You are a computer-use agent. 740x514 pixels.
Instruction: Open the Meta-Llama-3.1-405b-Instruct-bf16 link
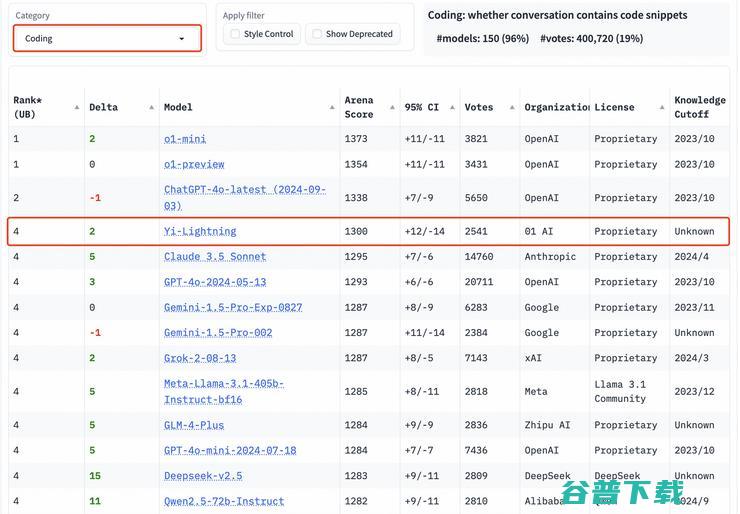coord(224,391)
